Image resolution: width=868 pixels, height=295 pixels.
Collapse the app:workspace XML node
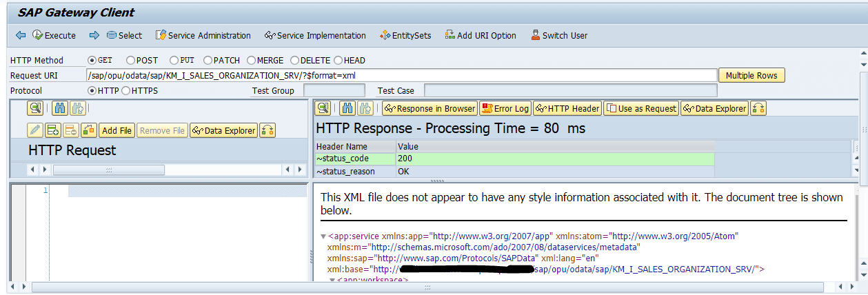pyautogui.click(x=332, y=280)
